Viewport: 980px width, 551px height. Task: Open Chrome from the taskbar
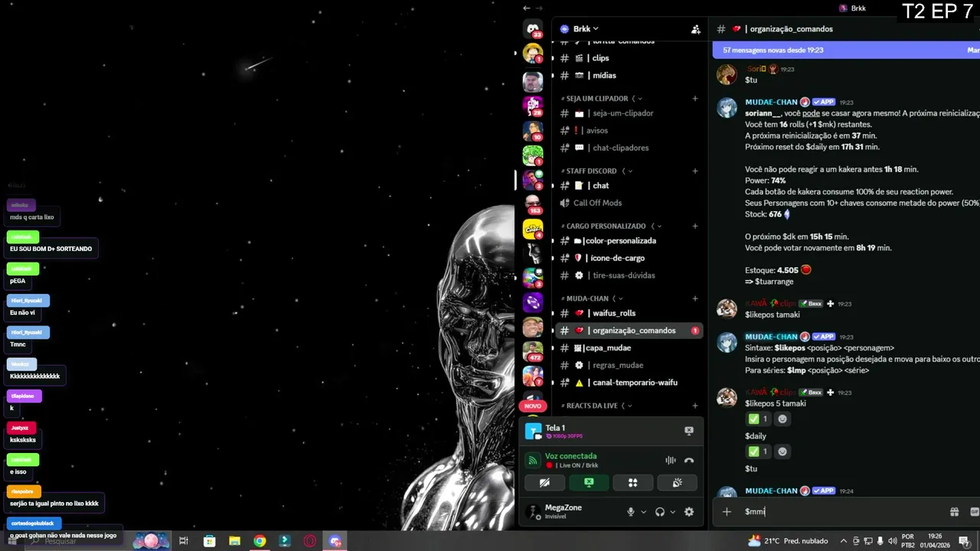pyautogui.click(x=260, y=541)
